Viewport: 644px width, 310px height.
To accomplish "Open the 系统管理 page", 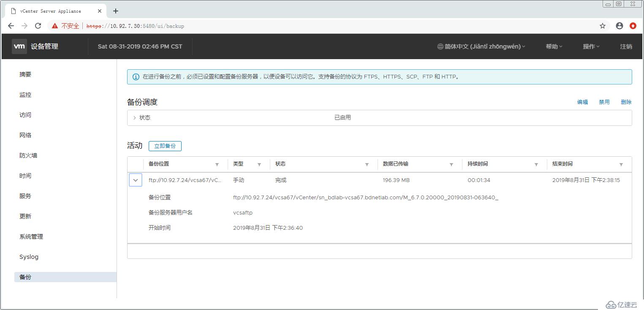I will (x=31, y=237).
